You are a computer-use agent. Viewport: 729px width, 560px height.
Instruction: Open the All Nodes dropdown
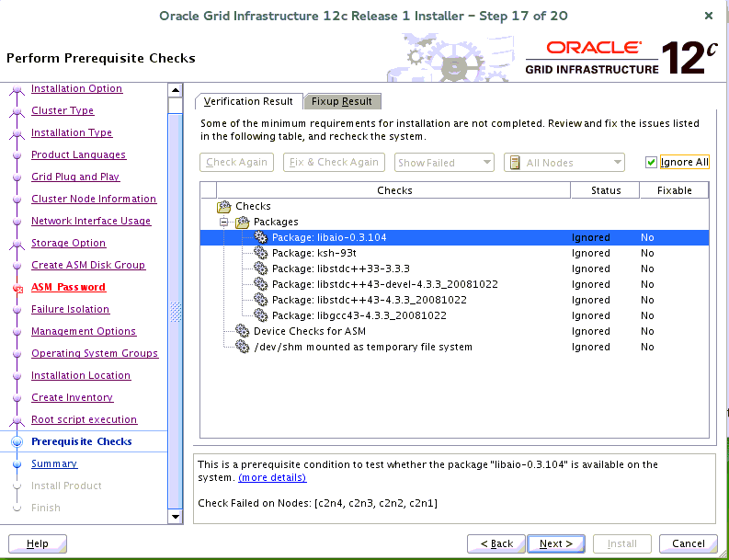(x=564, y=163)
